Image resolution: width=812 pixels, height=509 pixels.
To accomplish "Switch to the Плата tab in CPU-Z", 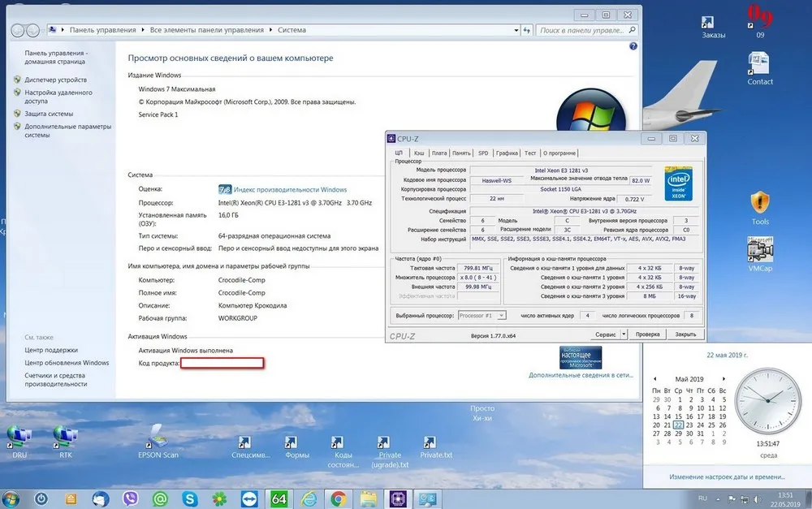I will (x=439, y=153).
